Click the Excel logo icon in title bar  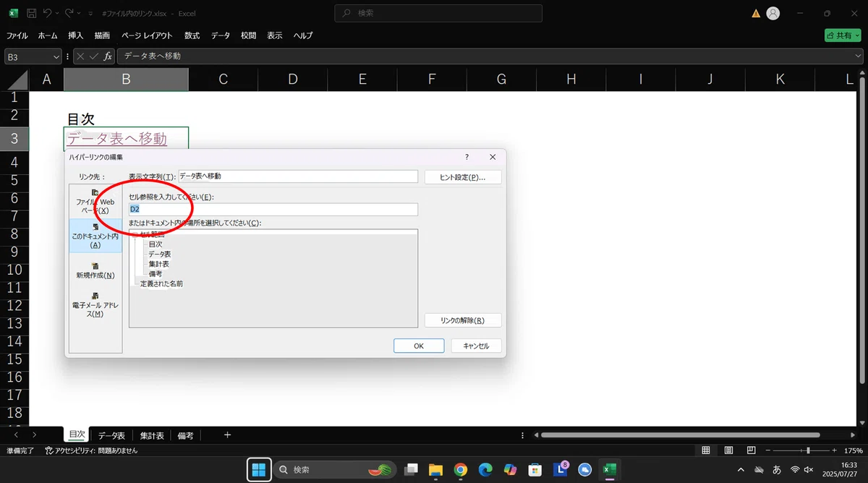coord(13,13)
